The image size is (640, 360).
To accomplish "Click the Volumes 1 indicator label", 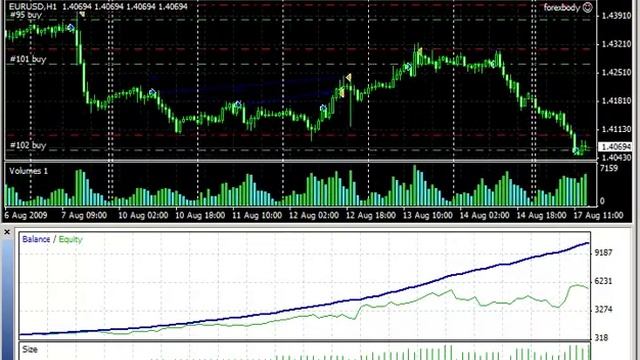I will pyautogui.click(x=28, y=171).
